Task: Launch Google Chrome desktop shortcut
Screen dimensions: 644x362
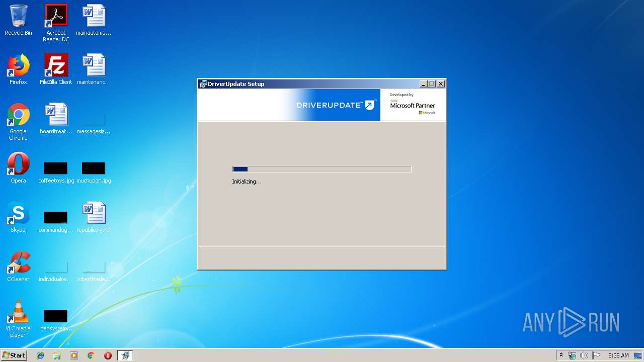Action: [x=18, y=122]
